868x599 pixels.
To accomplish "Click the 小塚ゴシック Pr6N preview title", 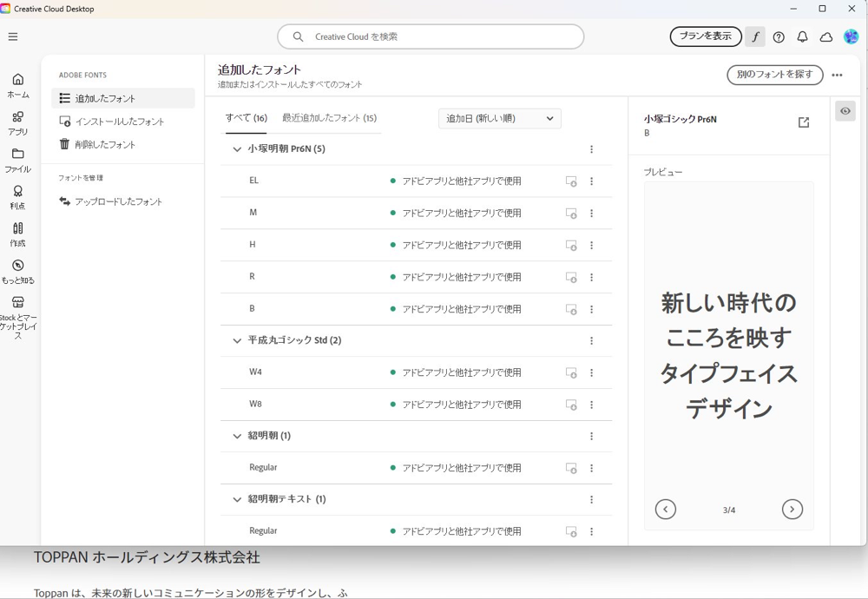I will coord(680,119).
